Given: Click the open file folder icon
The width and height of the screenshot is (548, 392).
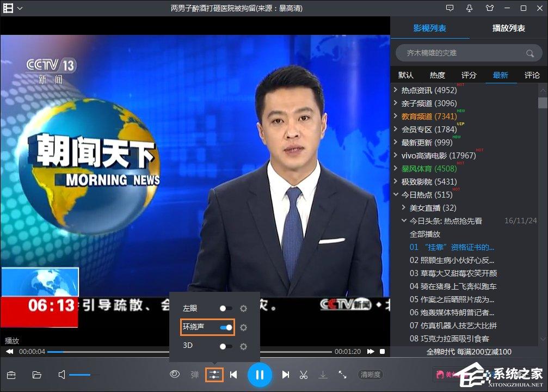Looking at the screenshot, I should tap(37, 375).
